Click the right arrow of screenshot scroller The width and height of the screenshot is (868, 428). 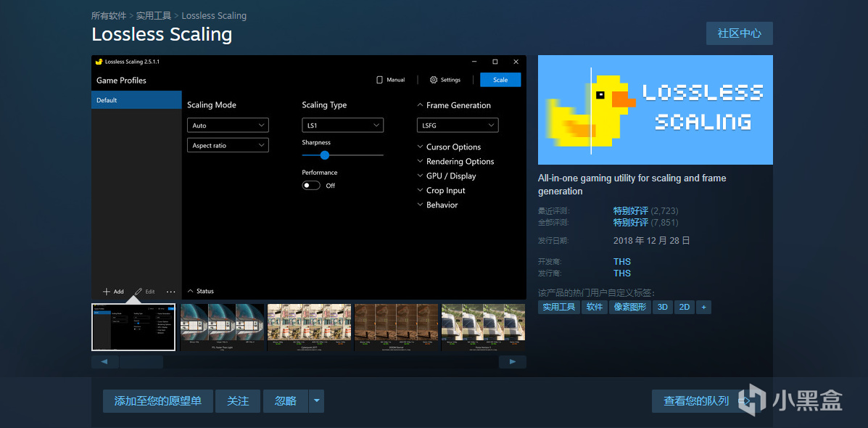pyautogui.click(x=513, y=362)
